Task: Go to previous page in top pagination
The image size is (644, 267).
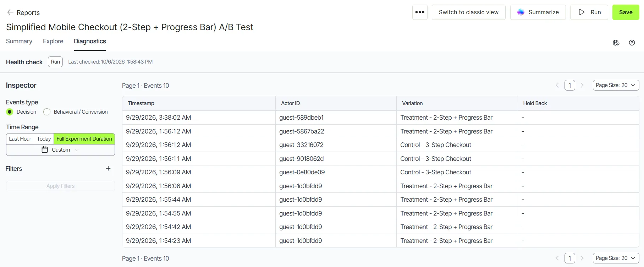Action: (557, 85)
